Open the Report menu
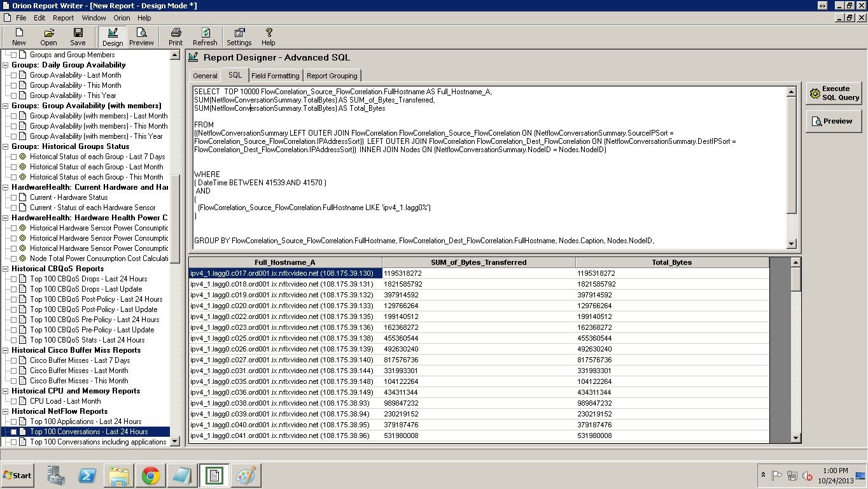Viewport: 868px width, 489px height. 63,18
